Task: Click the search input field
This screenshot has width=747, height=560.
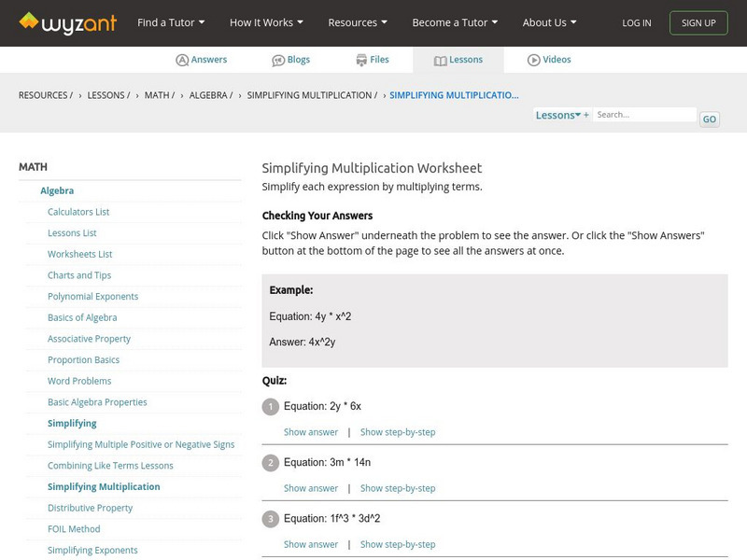Action: (x=644, y=115)
